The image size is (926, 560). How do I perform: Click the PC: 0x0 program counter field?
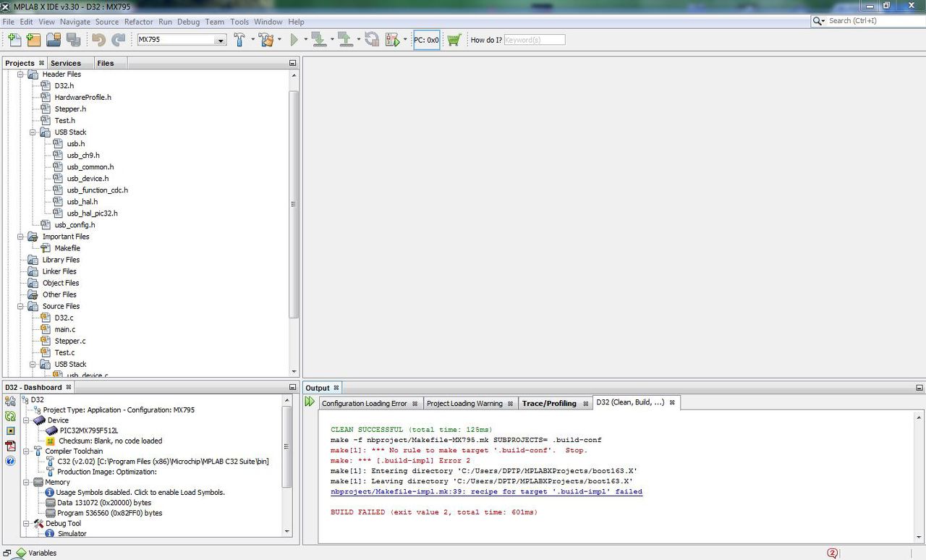[427, 40]
